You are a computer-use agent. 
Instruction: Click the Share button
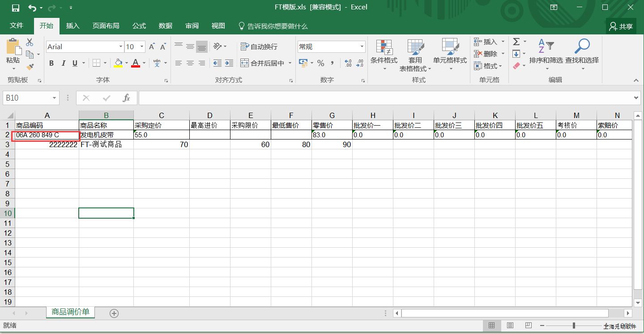pyautogui.click(x=621, y=26)
